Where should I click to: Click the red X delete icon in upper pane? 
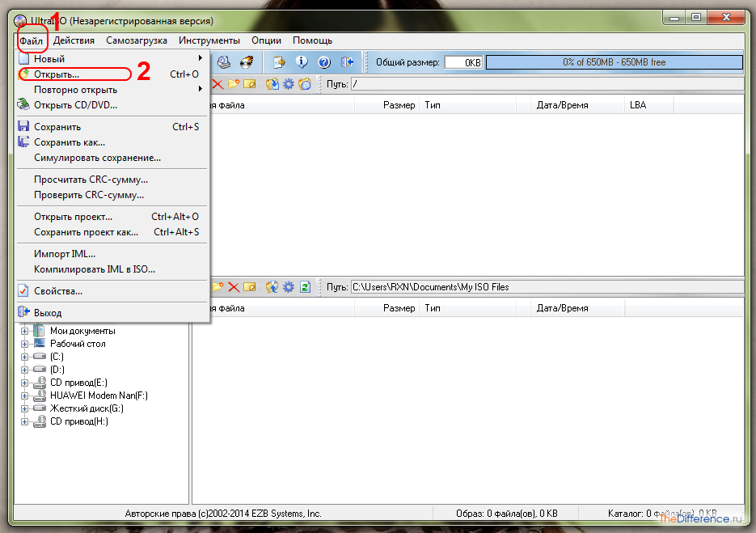pos(218,83)
